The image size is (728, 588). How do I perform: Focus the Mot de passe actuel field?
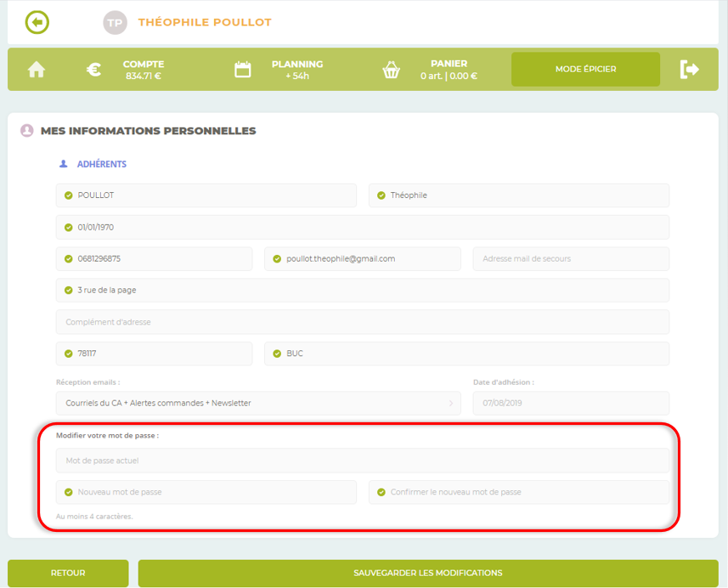(363, 461)
